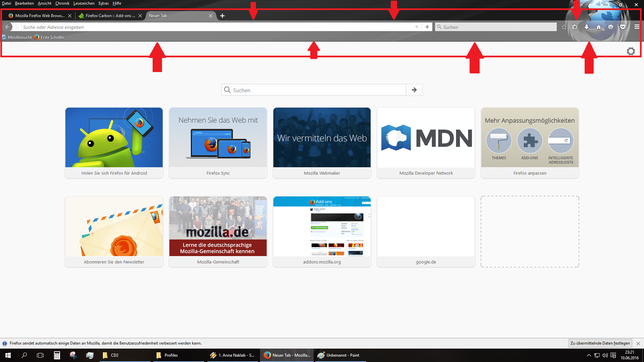Open the Lesezeichen menu

pos(84,3)
